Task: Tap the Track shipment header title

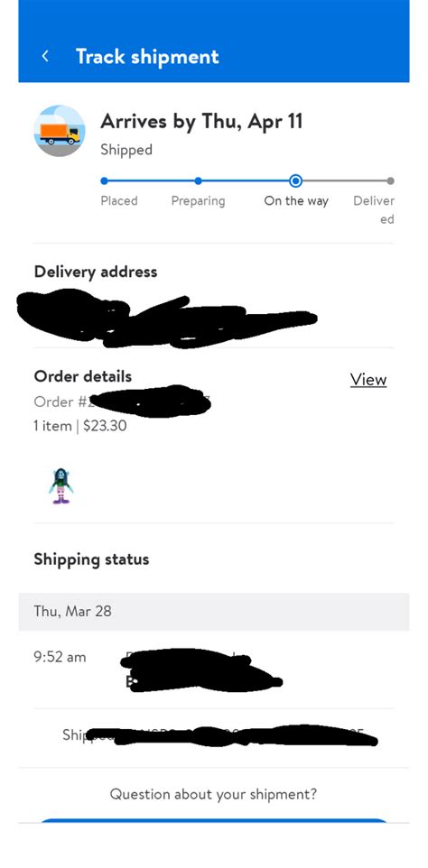Action: (x=147, y=57)
